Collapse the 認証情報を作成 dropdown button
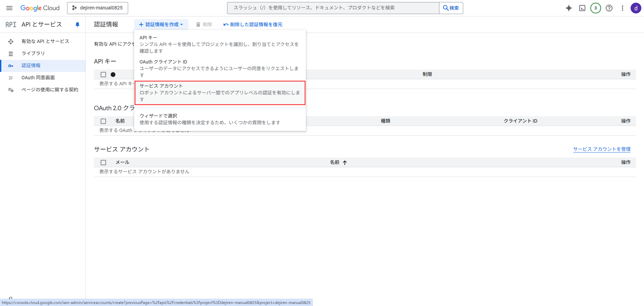The image size is (644, 306). [x=161, y=25]
